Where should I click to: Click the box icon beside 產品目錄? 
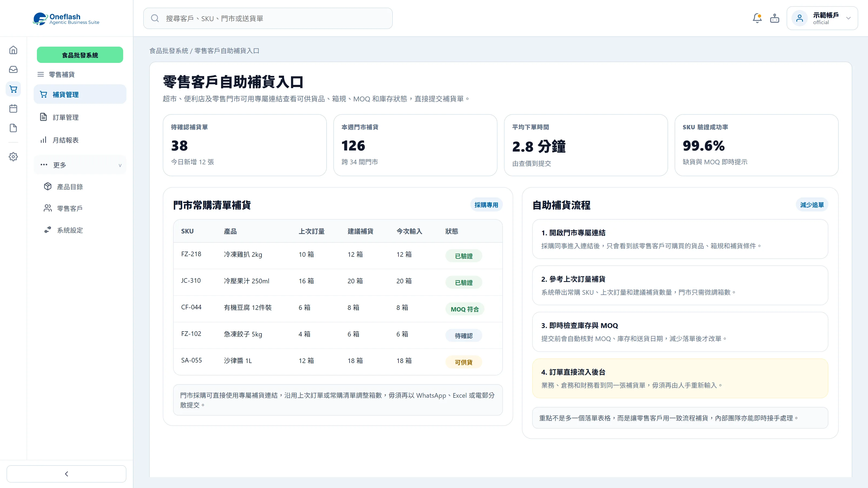click(47, 186)
